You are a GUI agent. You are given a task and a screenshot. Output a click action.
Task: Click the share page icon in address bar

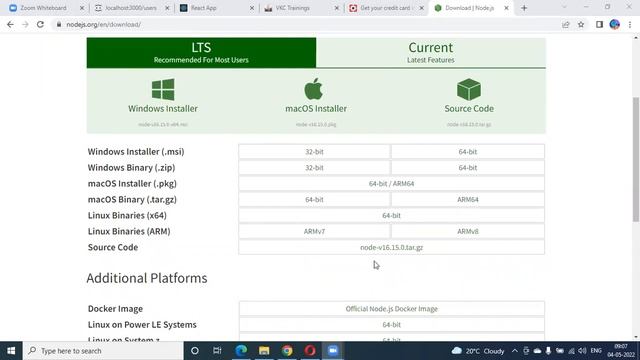(566, 24)
